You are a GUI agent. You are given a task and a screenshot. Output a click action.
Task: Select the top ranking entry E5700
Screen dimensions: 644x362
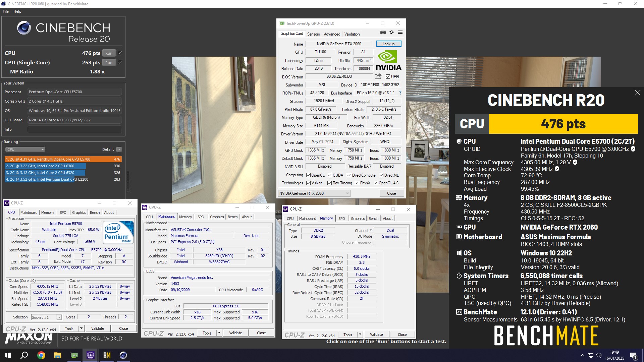63,159
